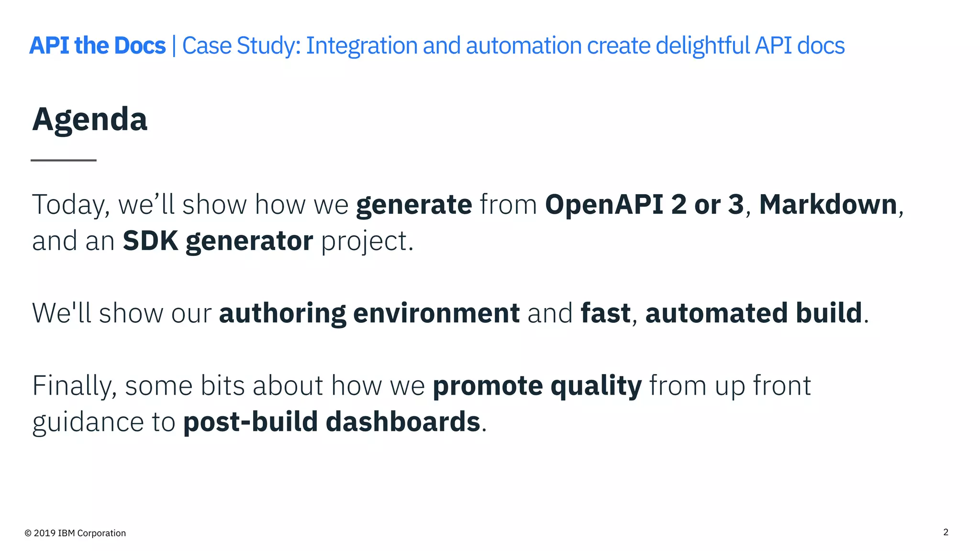
Task: Click the "© 2019 IBM Corporation" footer
Action: coord(75,533)
